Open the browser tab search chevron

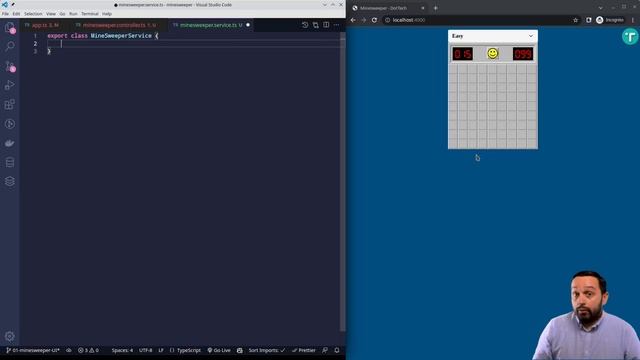[x=600, y=8]
